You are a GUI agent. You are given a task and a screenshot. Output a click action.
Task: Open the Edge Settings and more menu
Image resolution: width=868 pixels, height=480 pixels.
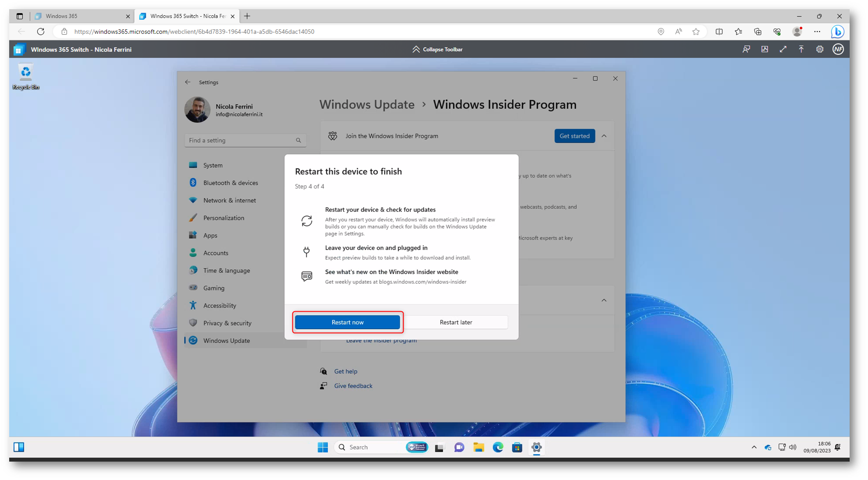tap(817, 32)
